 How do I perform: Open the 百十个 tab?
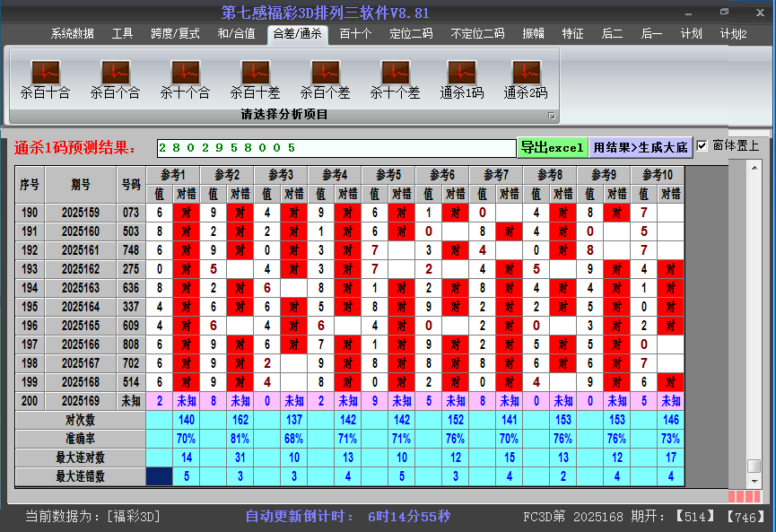coord(355,34)
